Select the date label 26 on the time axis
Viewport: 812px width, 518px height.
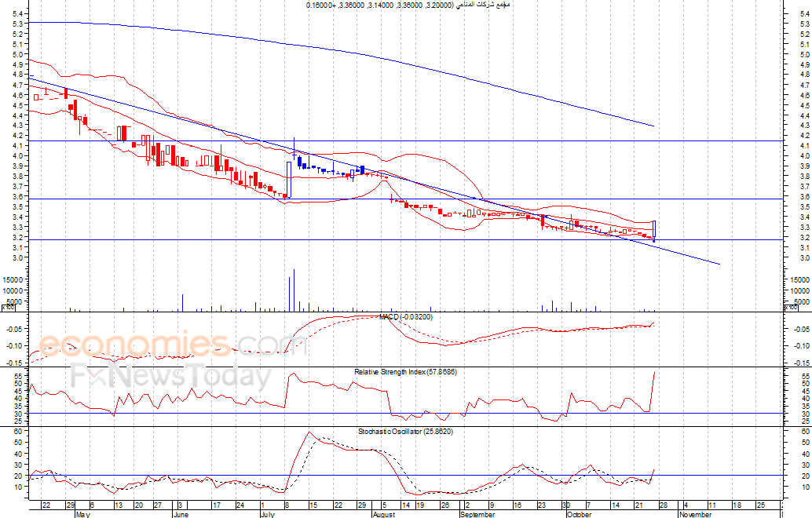coord(444,505)
